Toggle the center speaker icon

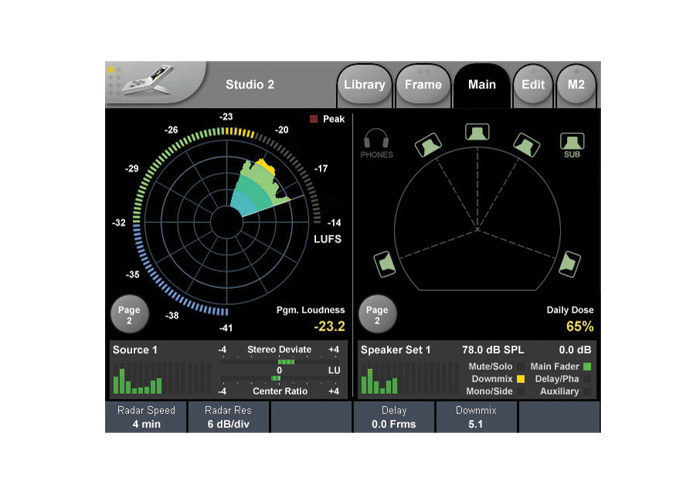coord(477,132)
